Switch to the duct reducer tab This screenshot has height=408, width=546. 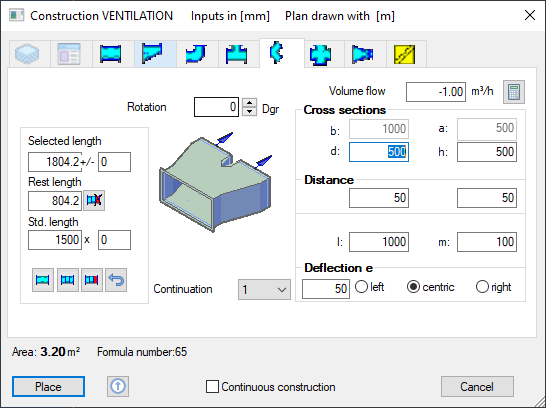362,54
